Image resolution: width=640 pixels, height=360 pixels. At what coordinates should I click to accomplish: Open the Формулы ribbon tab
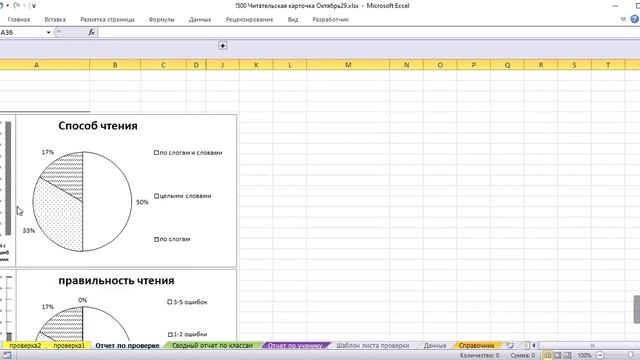pos(162,20)
